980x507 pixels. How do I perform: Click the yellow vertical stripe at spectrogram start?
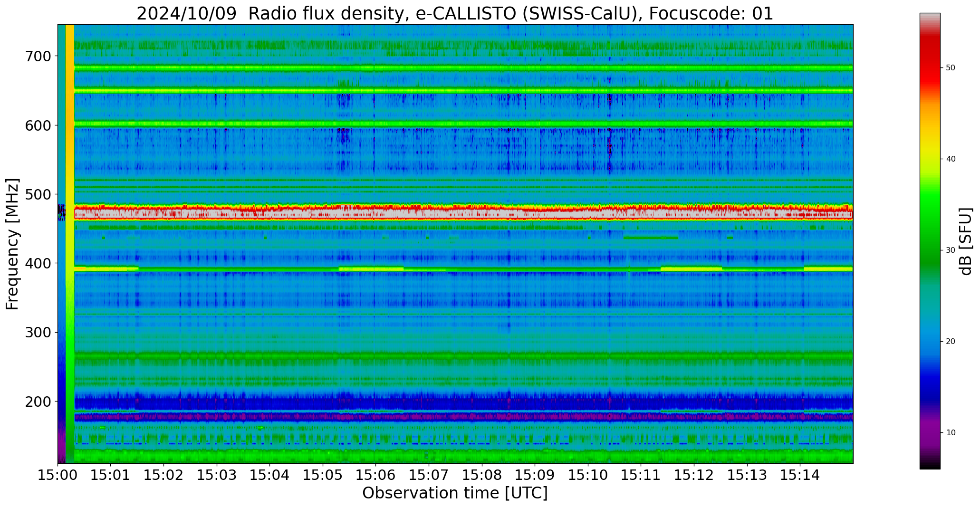point(70,143)
